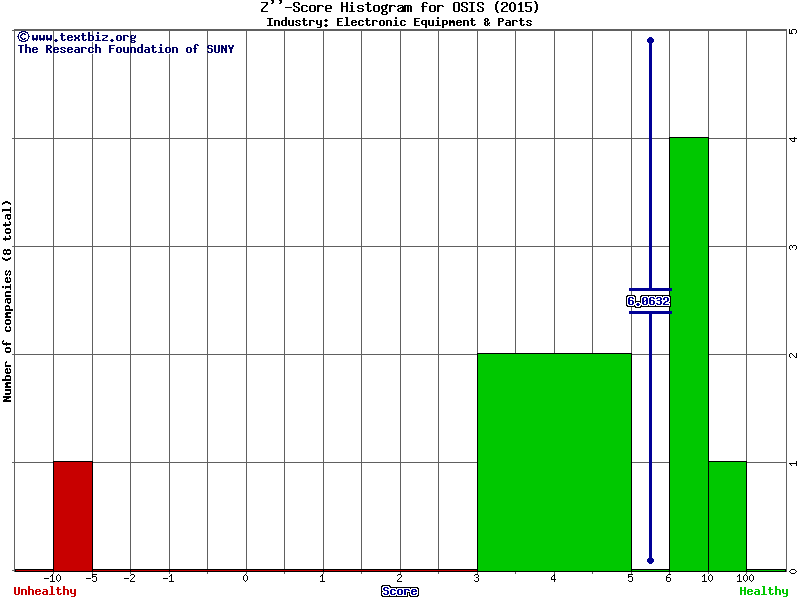800x600 pixels.
Task: Click the x-axis tick label '-5'
Action: click(x=91, y=579)
